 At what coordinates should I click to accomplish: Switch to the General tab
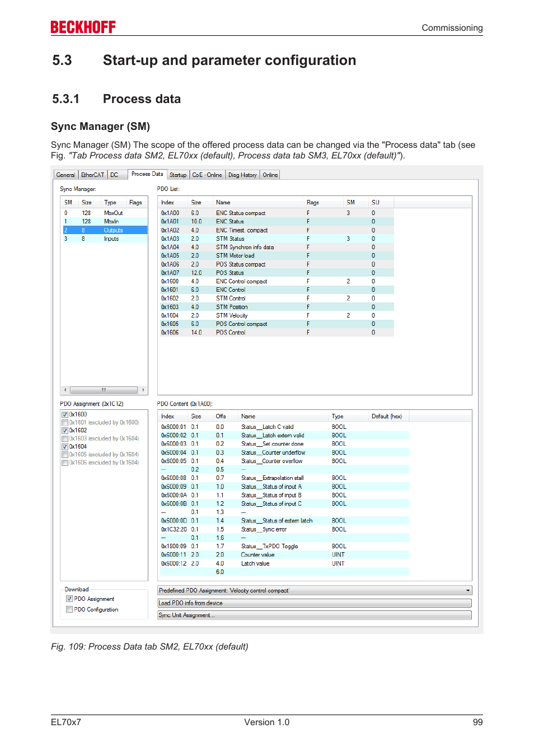[x=65, y=175]
